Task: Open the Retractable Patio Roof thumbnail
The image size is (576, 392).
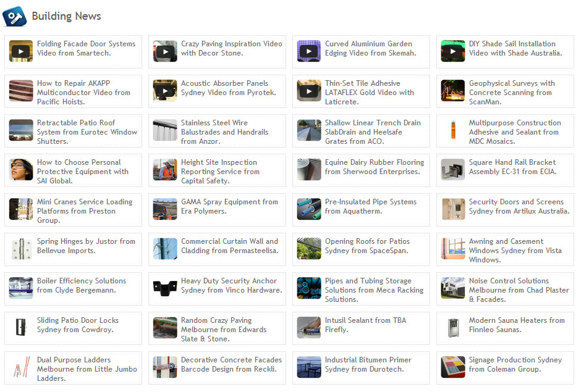Action: tap(21, 130)
